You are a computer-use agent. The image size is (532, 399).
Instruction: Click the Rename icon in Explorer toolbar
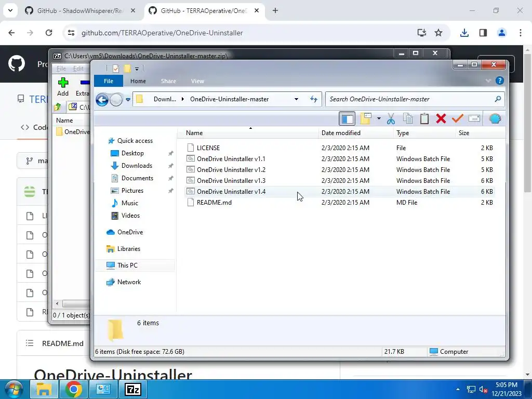(474, 118)
